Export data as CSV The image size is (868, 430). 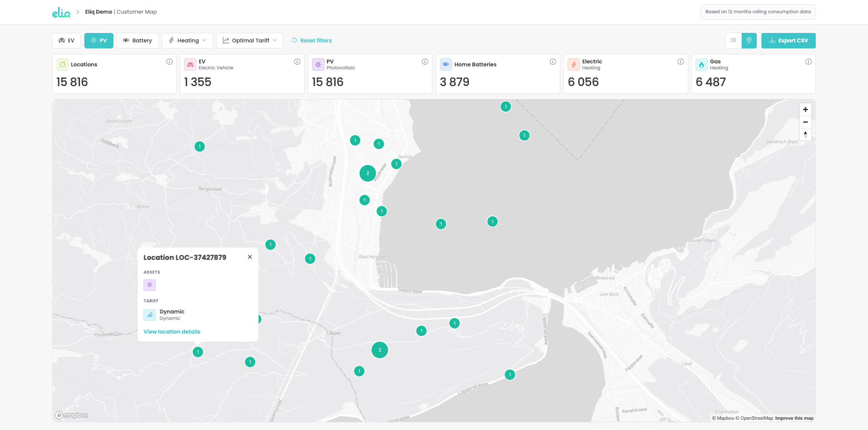(x=788, y=41)
